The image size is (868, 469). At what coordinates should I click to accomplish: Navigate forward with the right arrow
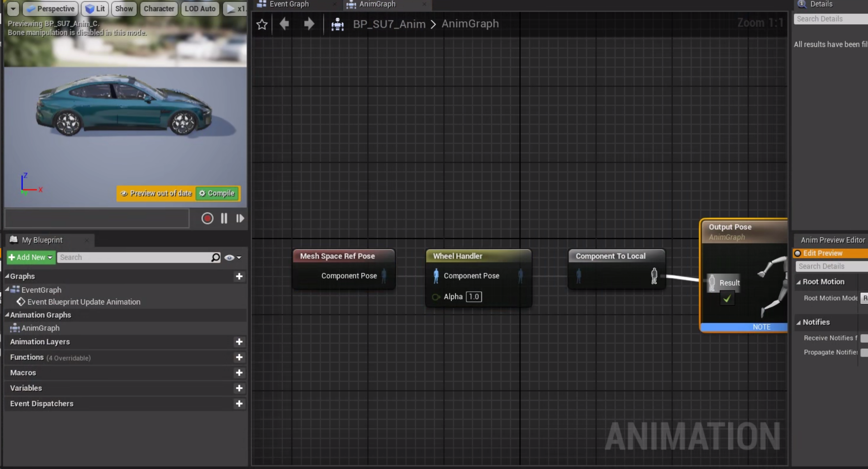[x=309, y=24]
